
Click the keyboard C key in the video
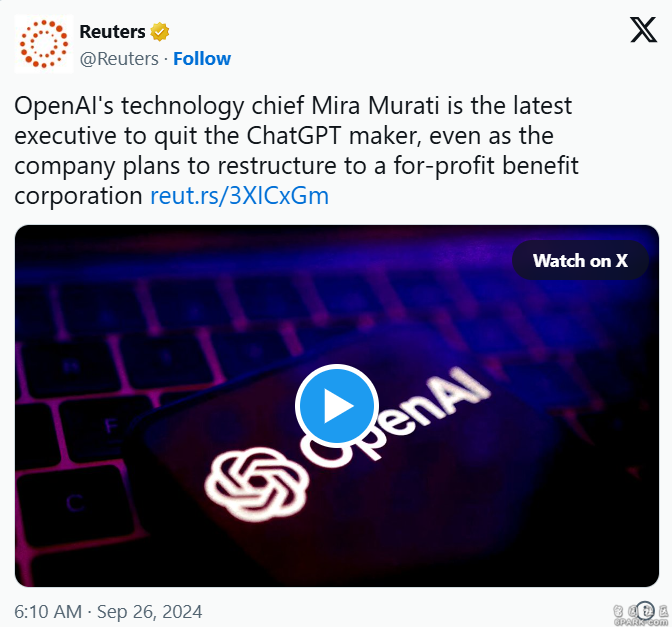click(75, 503)
